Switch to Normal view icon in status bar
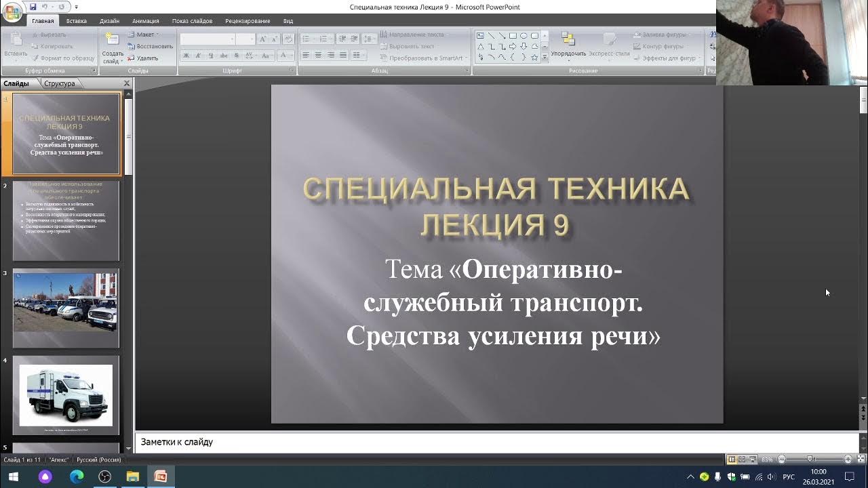 pyautogui.click(x=732, y=460)
